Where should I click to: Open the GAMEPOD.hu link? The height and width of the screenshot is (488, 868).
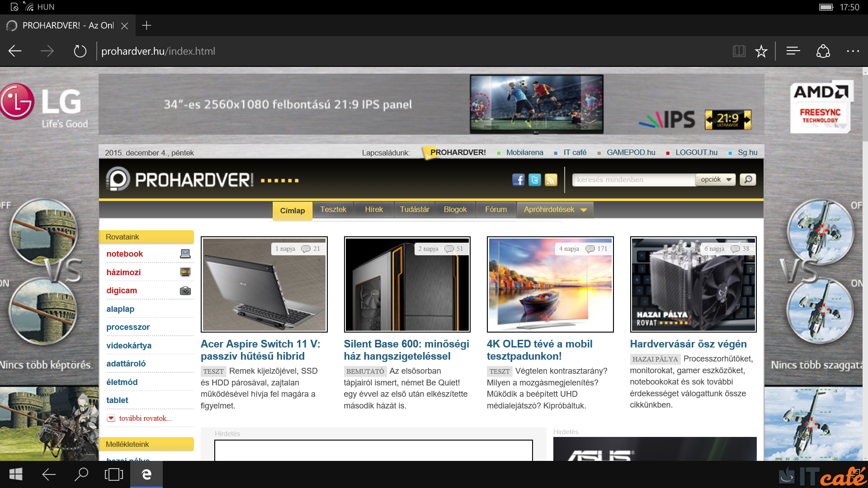(x=631, y=153)
